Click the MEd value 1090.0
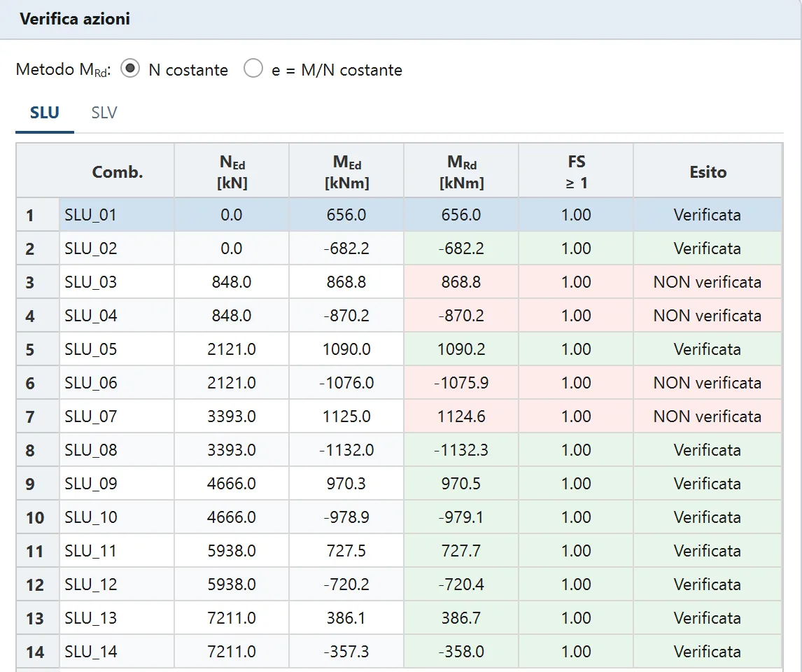 (x=346, y=349)
